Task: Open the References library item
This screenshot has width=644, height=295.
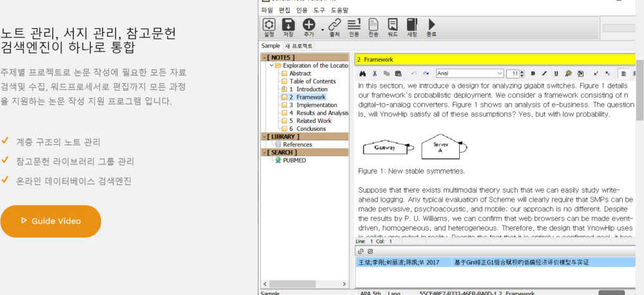Action: 298,145
